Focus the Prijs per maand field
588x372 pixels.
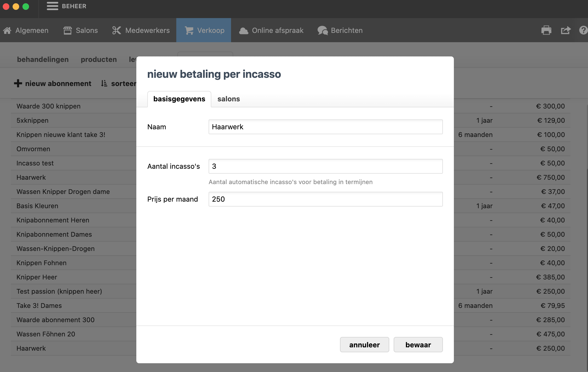(x=325, y=199)
